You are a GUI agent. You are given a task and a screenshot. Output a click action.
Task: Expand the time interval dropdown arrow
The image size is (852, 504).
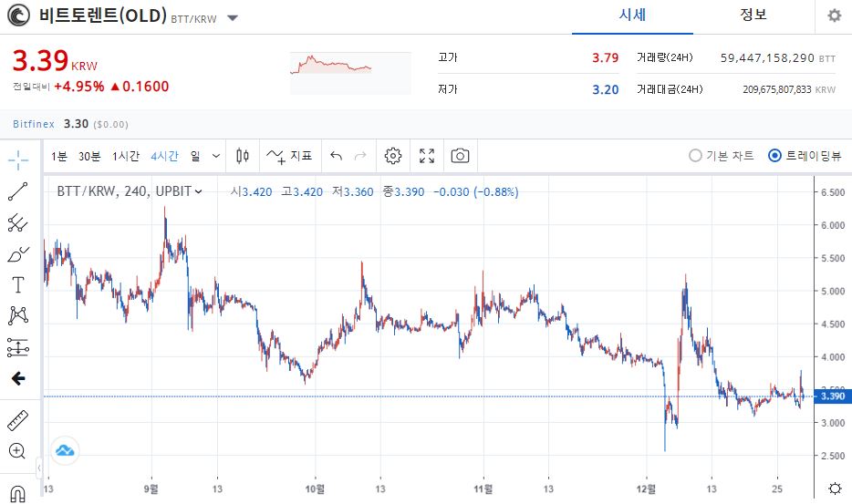click(215, 157)
